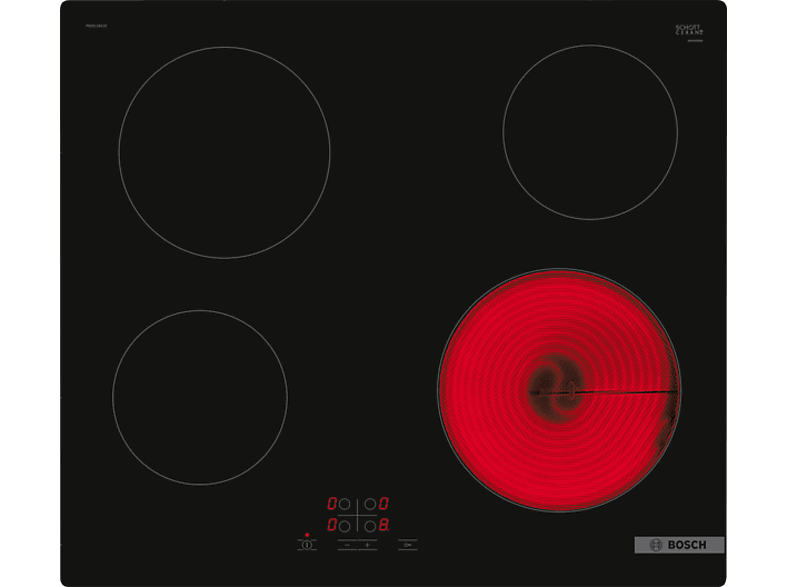Click the front-right display showing 8
This screenshot has height=587, width=786.
(x=383, y=524)
